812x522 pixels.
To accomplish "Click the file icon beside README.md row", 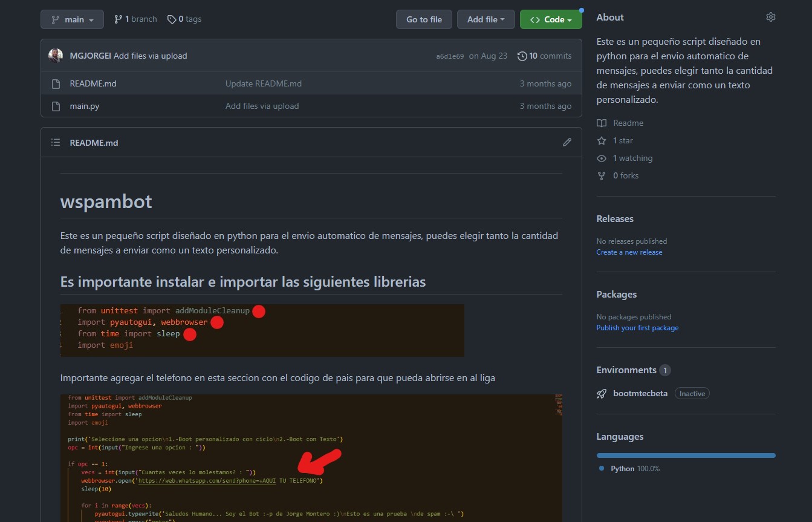I will tap(56, 83).
